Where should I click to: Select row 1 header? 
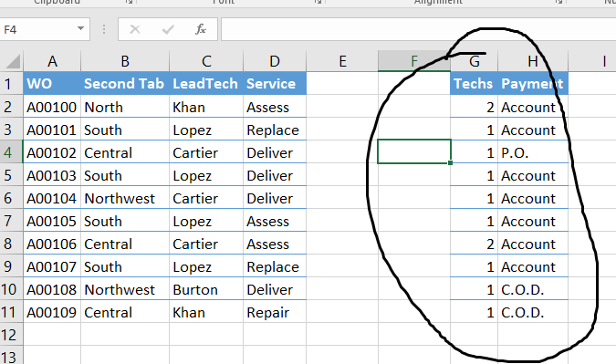[x=11, y=84]
